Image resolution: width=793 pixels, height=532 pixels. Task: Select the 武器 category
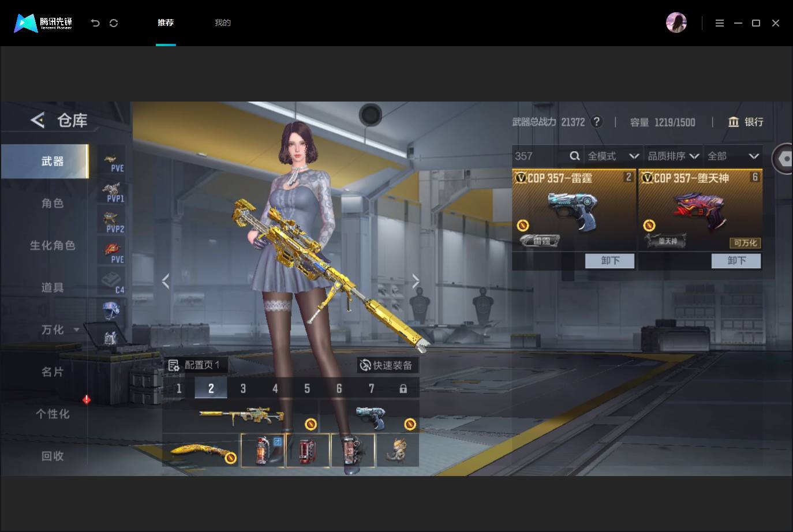click(x=45, y=162)
